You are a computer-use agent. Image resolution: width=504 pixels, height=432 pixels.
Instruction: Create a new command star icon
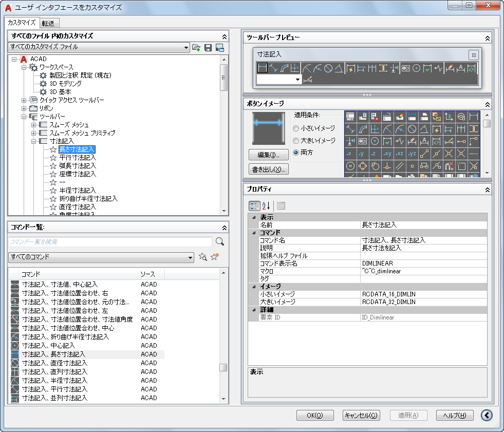(214, 256)
